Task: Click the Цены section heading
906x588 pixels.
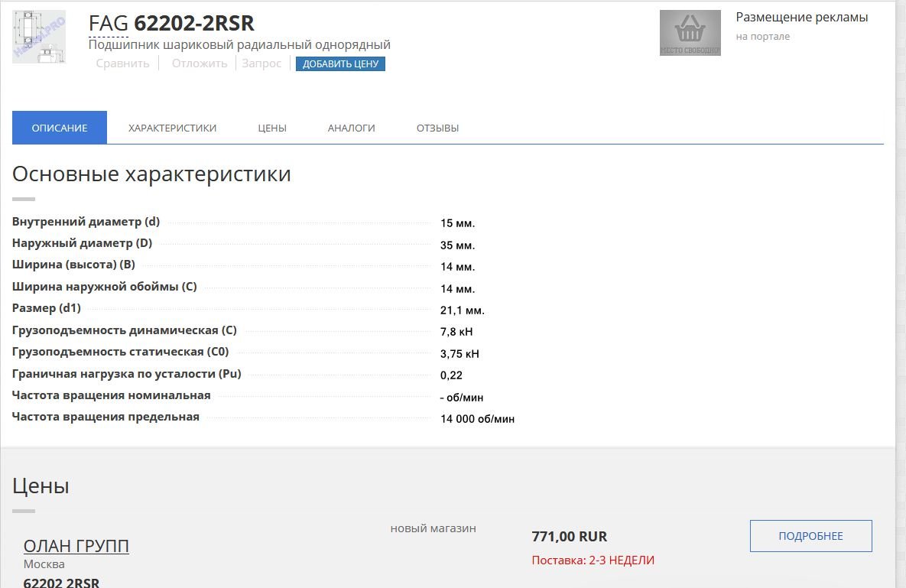Action: click(41, 486)
